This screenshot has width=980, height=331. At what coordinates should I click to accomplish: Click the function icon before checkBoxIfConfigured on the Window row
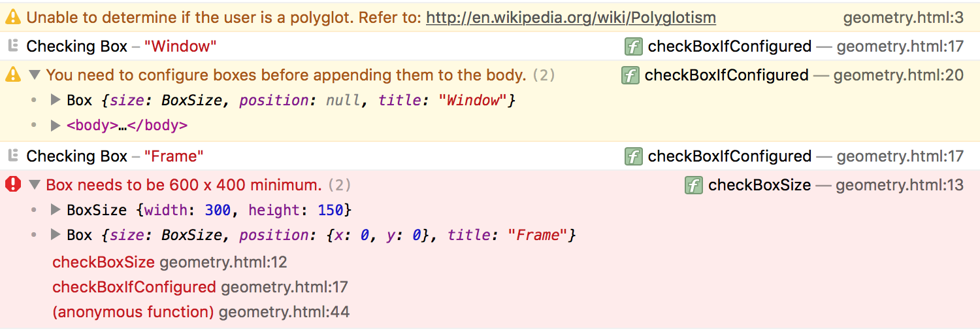tap(633, 46)
